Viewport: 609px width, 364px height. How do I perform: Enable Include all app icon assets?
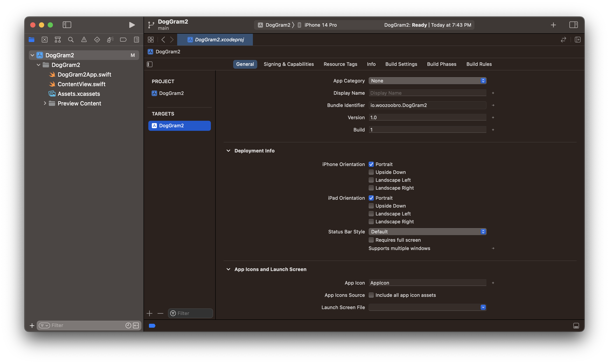click(371, 295)
